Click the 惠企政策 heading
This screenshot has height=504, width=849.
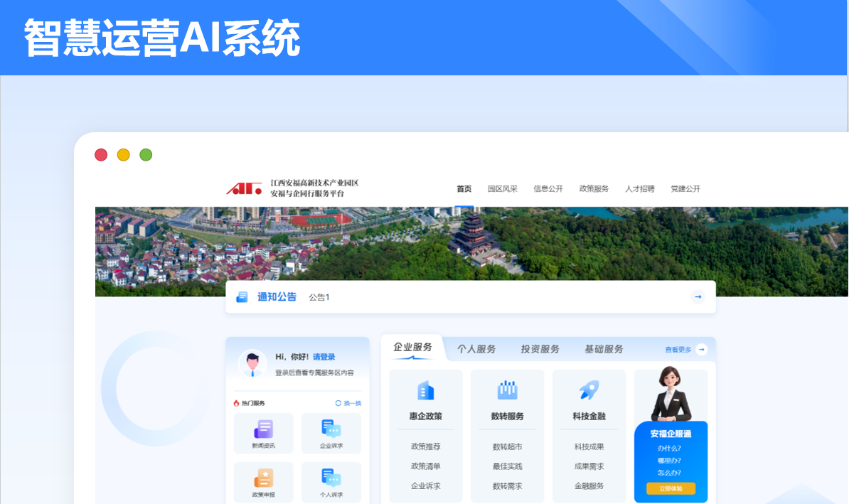[x=426, y=417]
